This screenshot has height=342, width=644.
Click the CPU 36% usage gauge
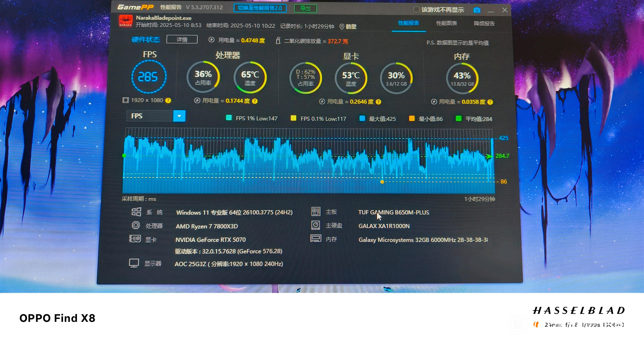click(203, 77)
